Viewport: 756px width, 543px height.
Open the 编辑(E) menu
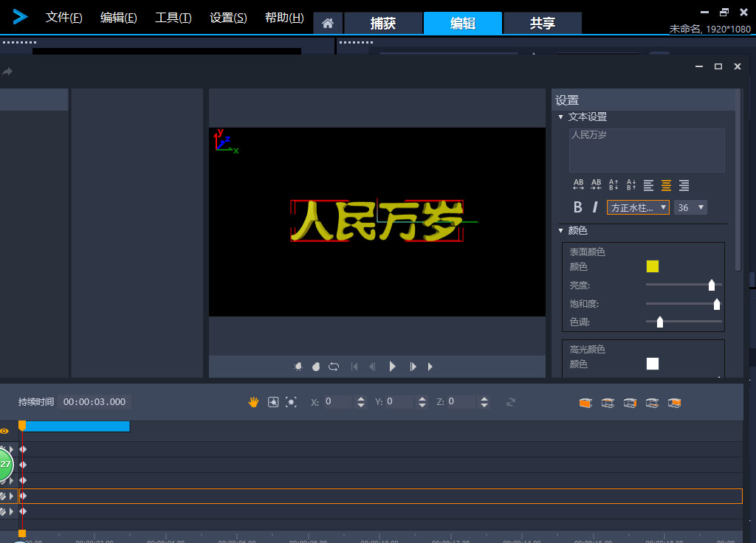pos(119,18)
